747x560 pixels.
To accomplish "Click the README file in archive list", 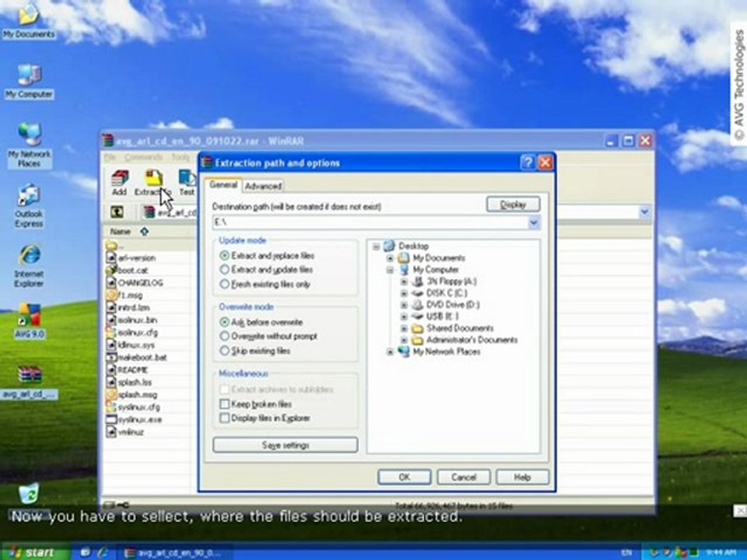I will (x=127, y=369).
